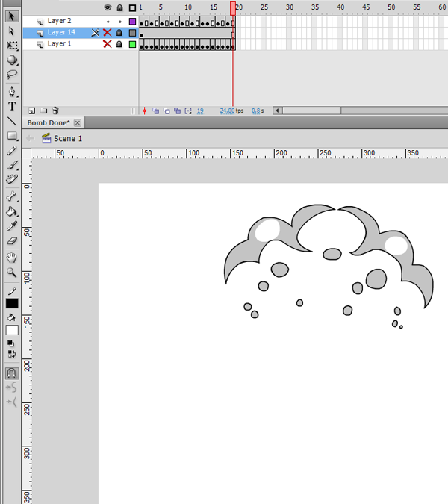The image size is (448, 504).
Task: Select the Eraser tool
Action: (x=12, y=241)
